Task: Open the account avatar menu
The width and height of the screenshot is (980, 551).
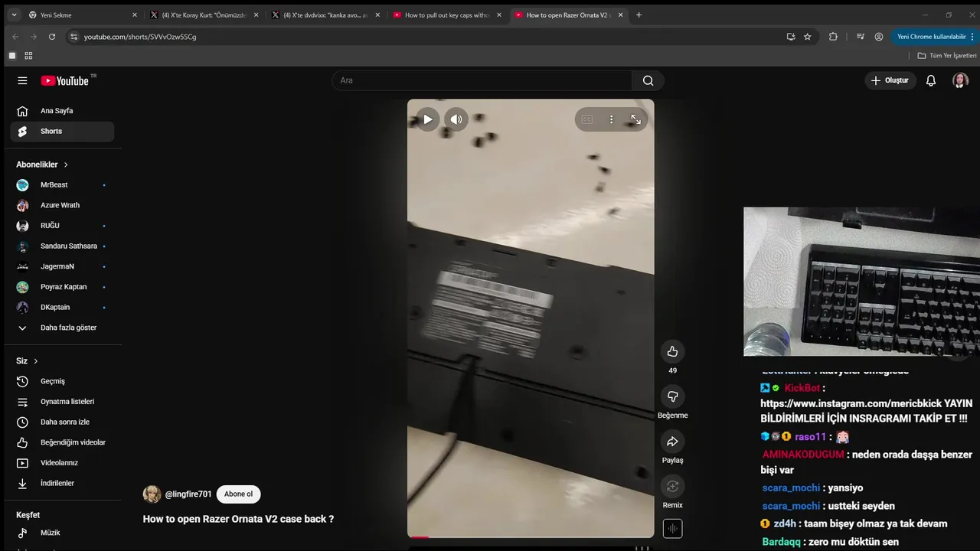Action: pyautogui.click(x=960, y=80)
